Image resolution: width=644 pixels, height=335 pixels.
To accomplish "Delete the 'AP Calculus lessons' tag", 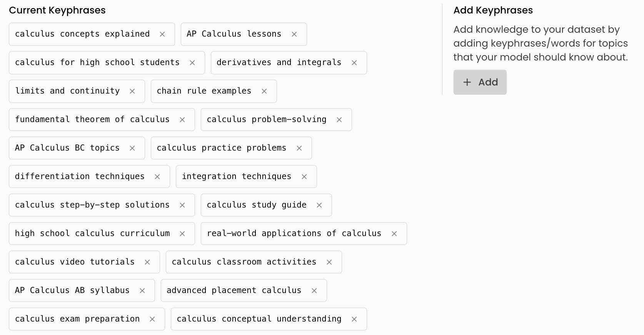I will [x=294, y=34].
